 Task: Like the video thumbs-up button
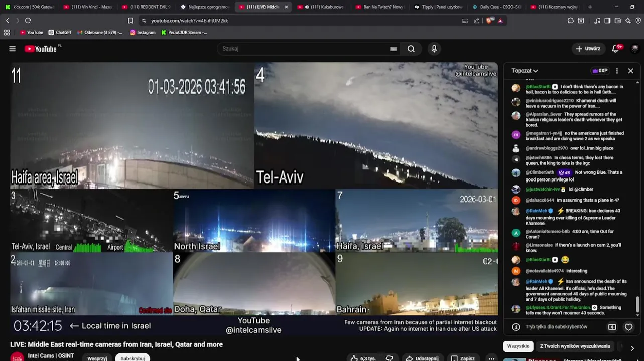pos(363,358)
